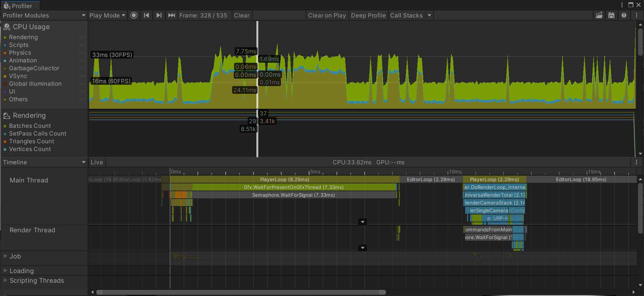
Task: Expand the Scripting Threads section
Action: point(5,280)
